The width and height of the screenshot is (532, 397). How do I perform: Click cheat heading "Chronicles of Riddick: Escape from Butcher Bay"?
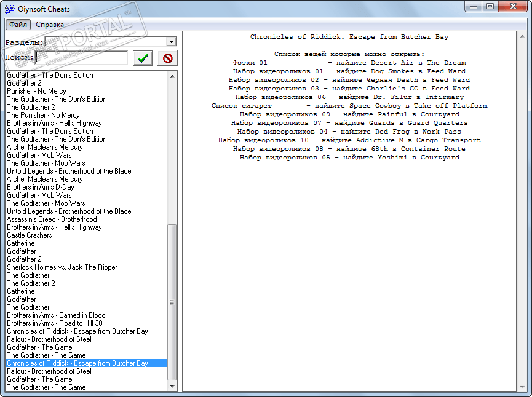click(349, 37)
